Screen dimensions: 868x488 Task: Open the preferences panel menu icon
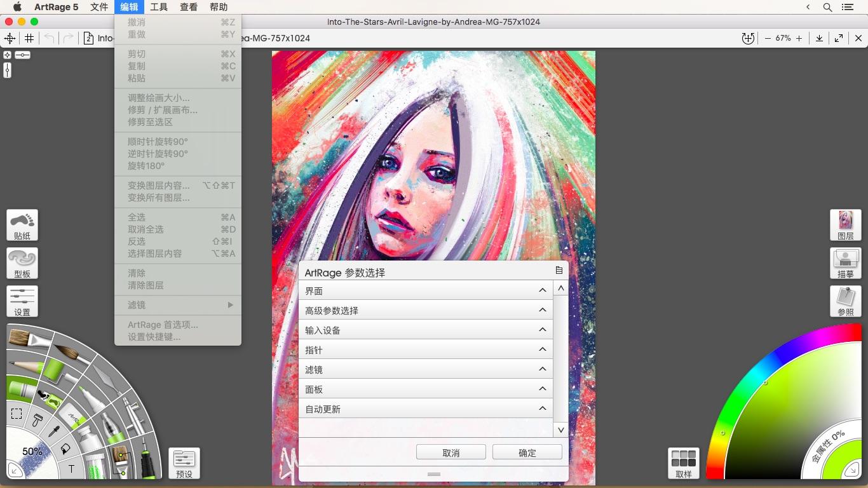[x=559, y=270]
